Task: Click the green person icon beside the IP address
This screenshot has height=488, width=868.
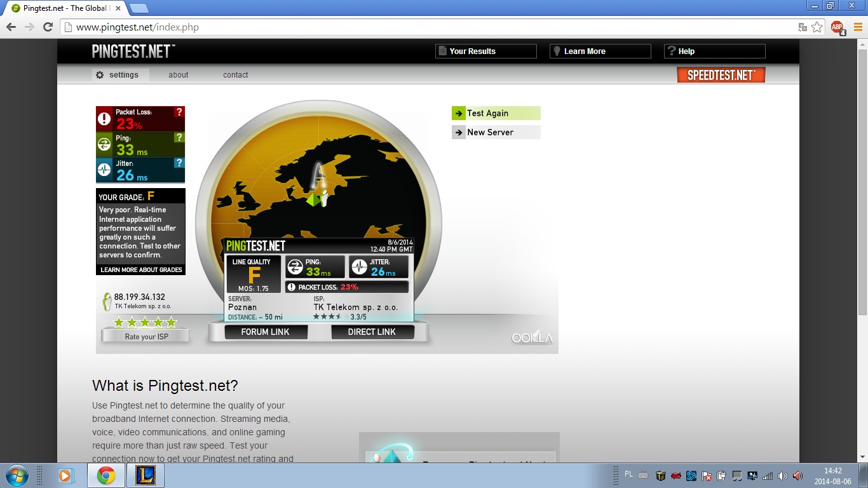Action: (107, 301)
